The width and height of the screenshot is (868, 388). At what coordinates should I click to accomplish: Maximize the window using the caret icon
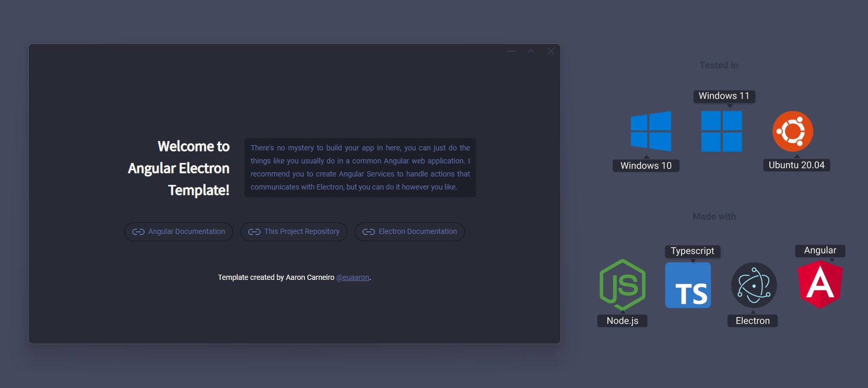coord(531,51)
